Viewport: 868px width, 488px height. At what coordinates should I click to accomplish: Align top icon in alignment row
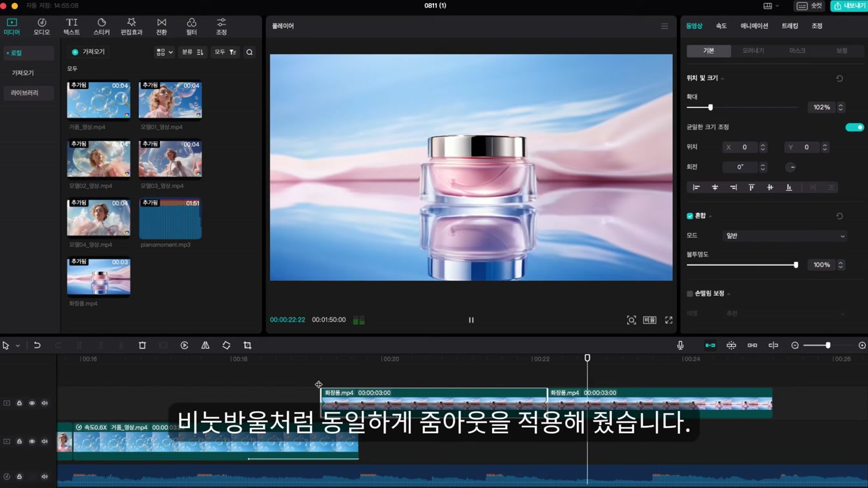(751, 187)
